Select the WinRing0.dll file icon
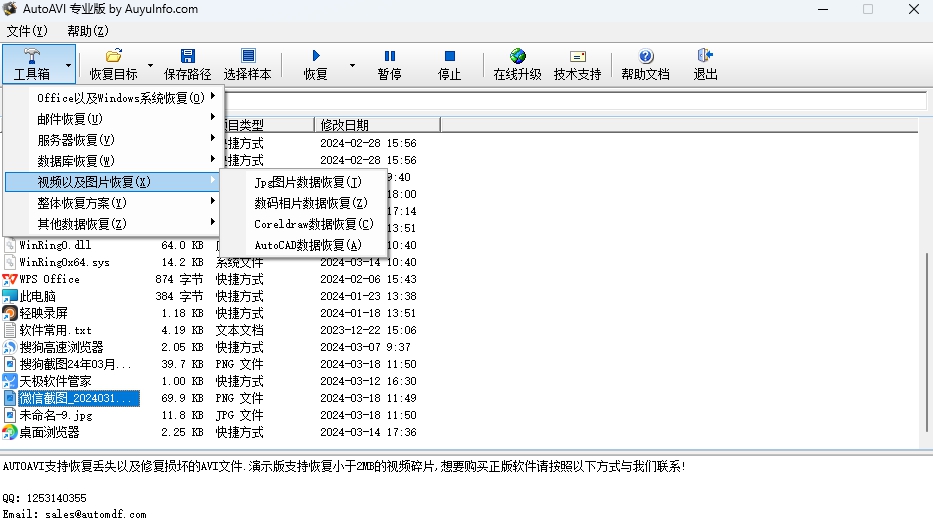 [10, 245]
